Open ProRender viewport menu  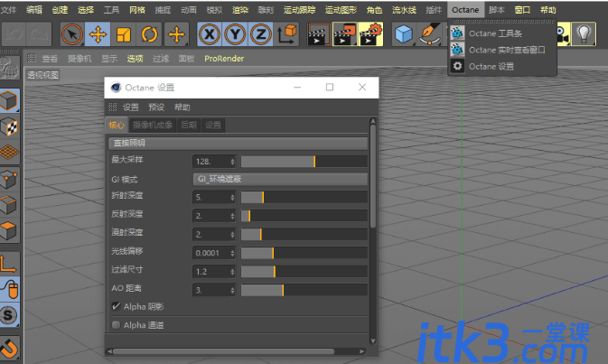click(x=224, y=59)
